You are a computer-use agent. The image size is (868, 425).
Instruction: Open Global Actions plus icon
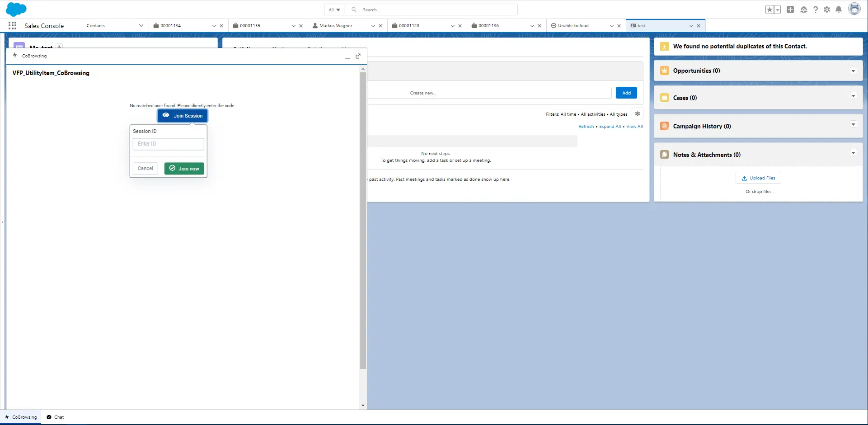[790, 9]
